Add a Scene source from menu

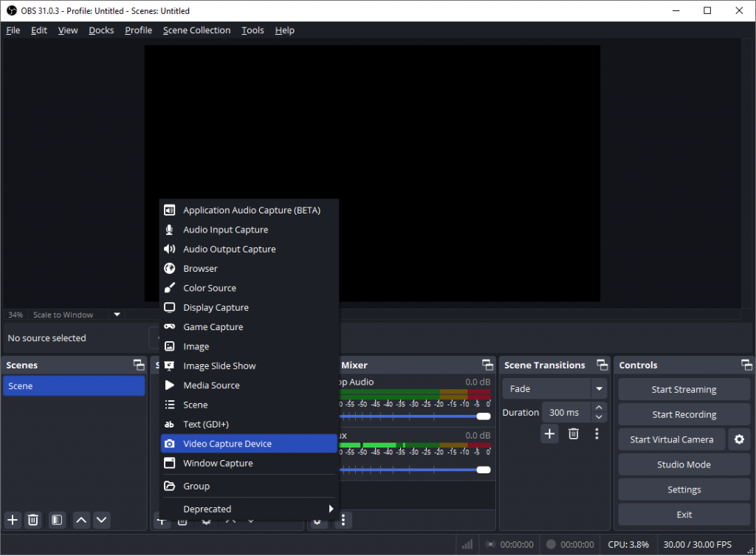pos(249,405)
